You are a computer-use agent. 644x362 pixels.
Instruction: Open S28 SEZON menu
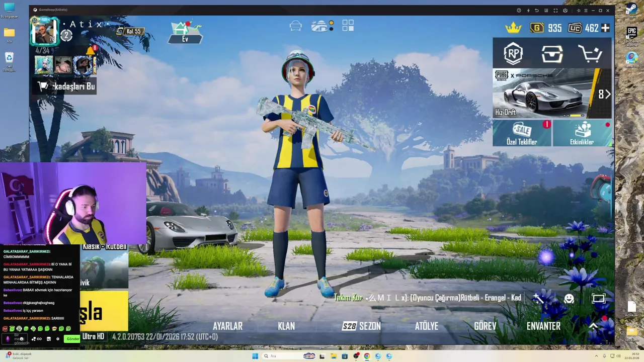pyautogui.click(x=361, y=326)
